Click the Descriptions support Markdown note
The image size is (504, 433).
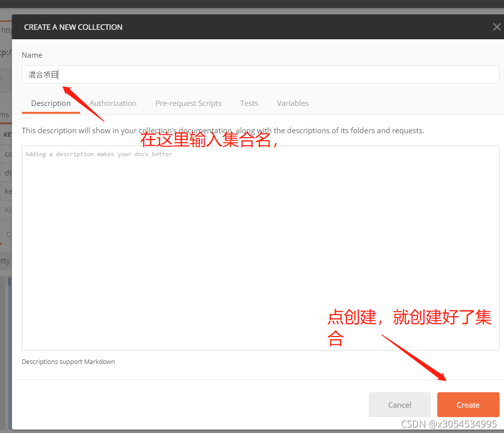point(68,361)
